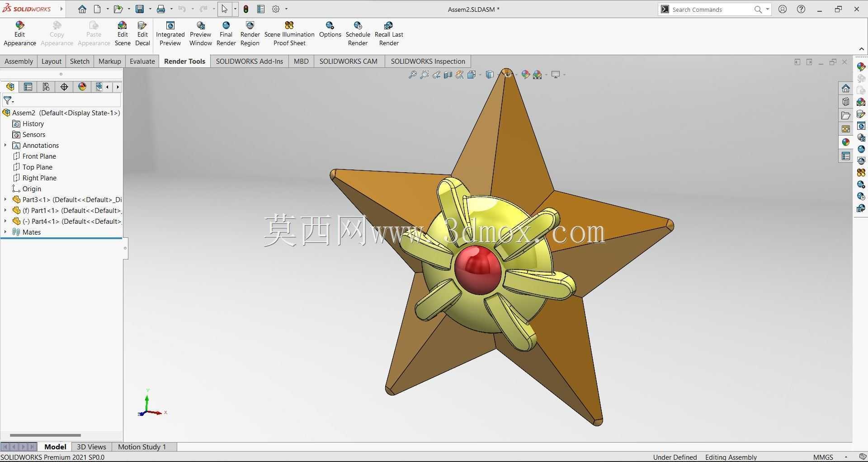Open File Explorer in the task pane
The height and width of the screenshot is (462, 868).
point(846,115)
